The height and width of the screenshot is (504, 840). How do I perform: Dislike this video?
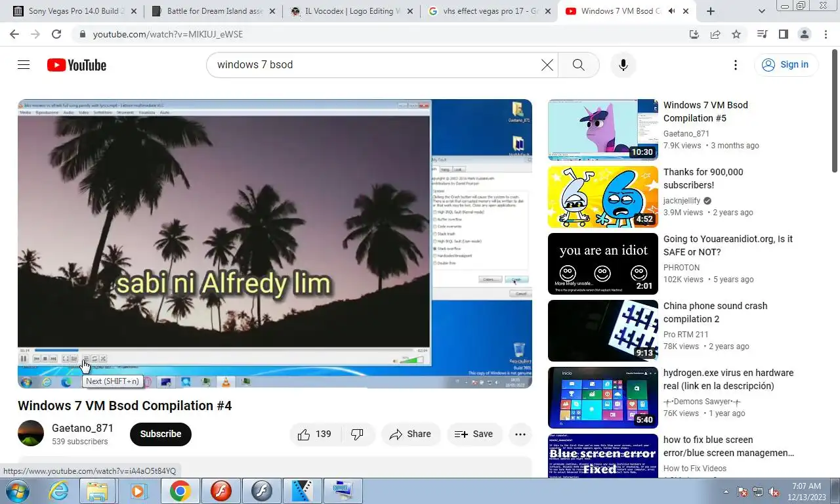click(x=358, y=434)
